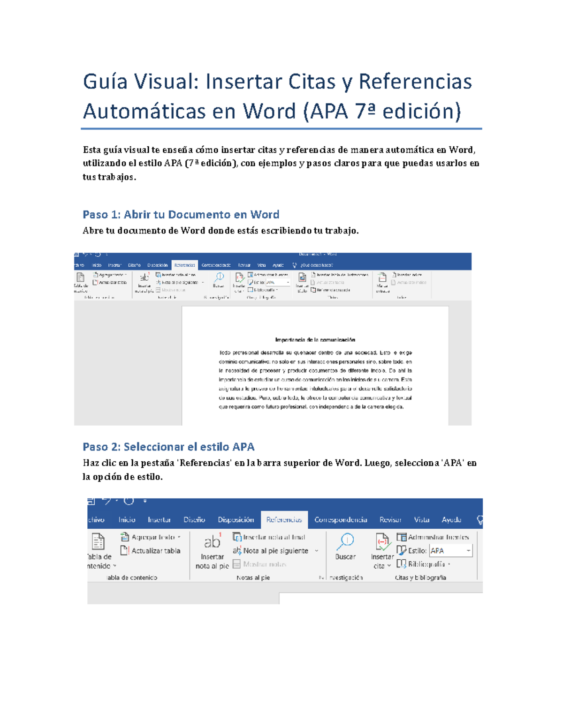Image resolution: width=563 pixels, height=728 pixels.
Task: Click ¿Qué desea hacer? in Paso 1 screenshot
Action: pos(316,265)
